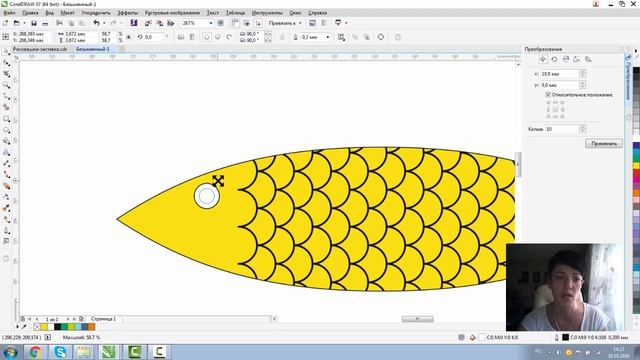Click the white eye circle on fish
Image resolution: width=640 pixels, height=360 pixels.
point(207,196)
